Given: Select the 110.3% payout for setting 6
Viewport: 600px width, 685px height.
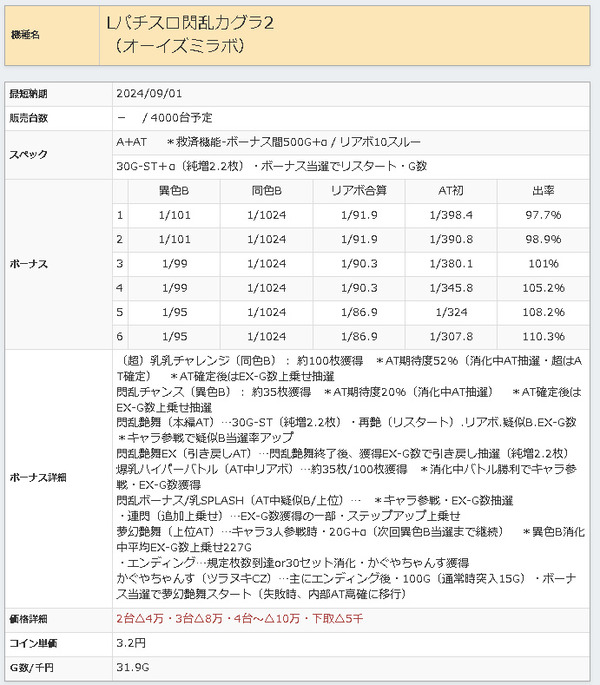Looking at the screenshot, I should pos(543,336).
